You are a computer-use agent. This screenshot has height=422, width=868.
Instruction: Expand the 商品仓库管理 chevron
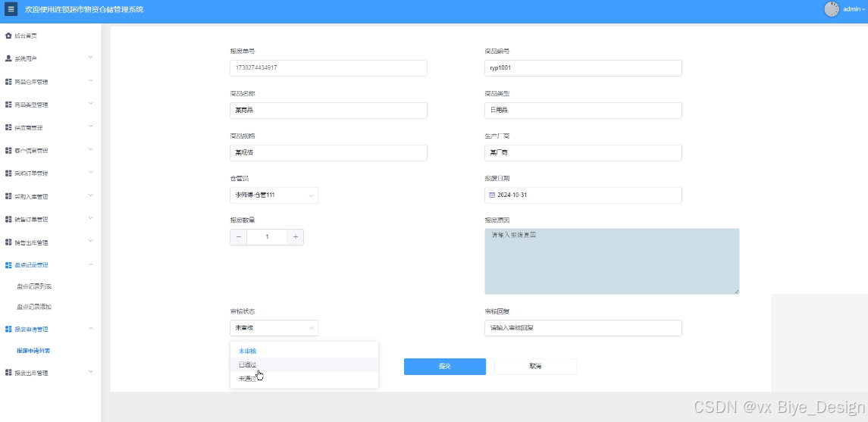pyautogui.click(x=90, y=81)
